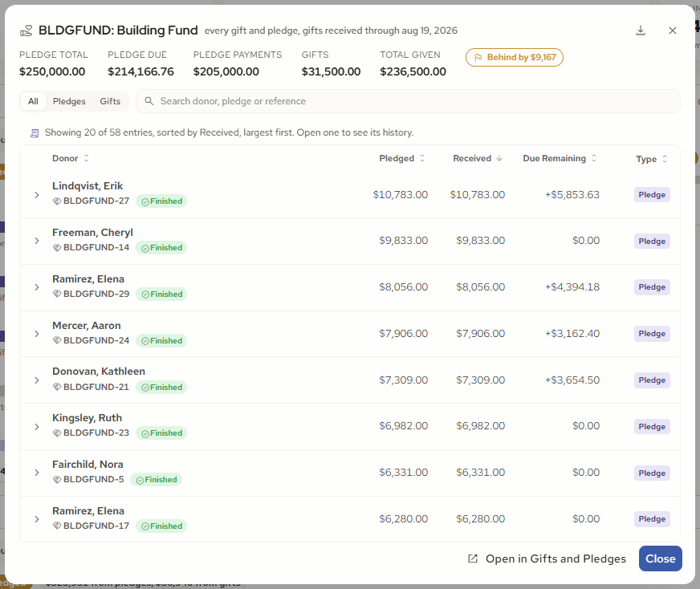Image resolution: width=700 pixels, height=589 pixels.
Task: Click Pledge type tag for Lindqvist, Erik
Action: point(652,194)
